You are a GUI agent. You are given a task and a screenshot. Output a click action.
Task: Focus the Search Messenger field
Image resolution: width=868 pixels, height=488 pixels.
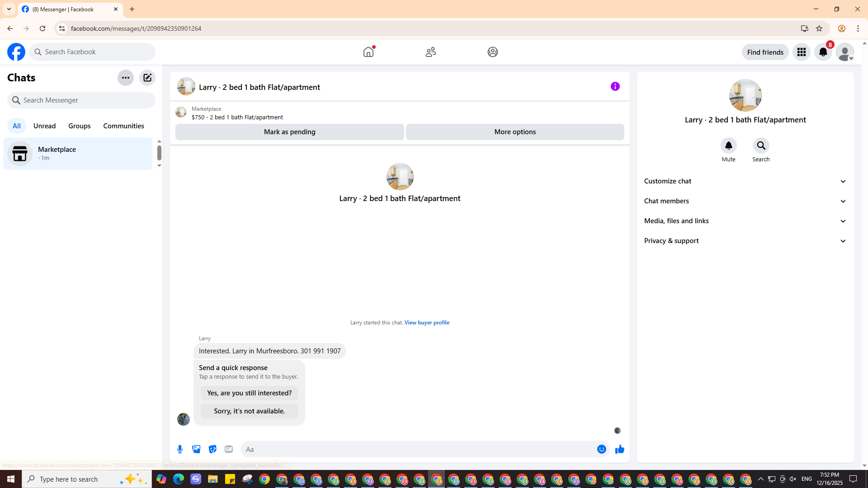[81, 100]
